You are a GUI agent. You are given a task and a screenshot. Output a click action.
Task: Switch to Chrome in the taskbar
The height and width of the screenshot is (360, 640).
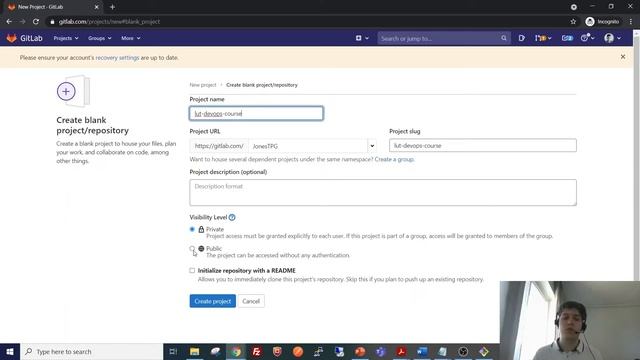pos(236,351)
